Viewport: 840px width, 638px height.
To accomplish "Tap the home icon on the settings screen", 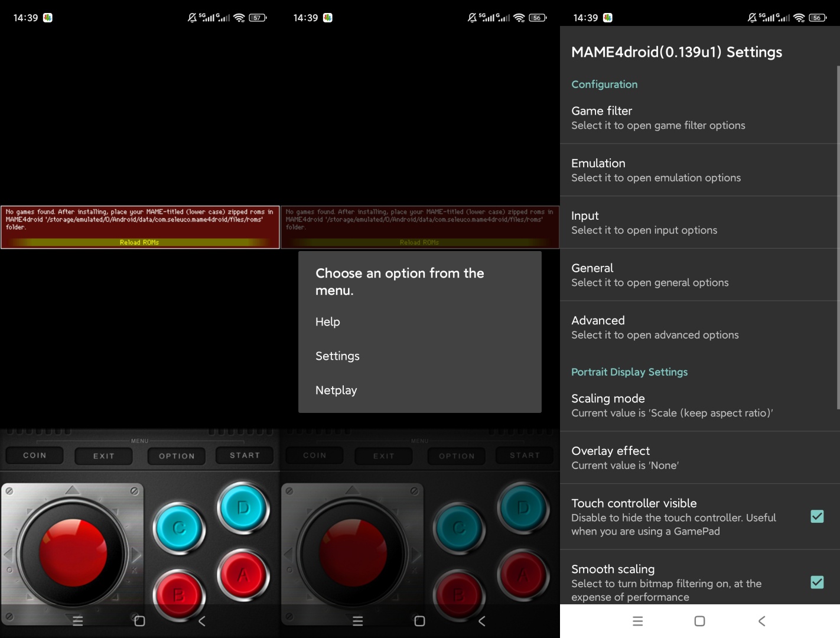I will click(x=699, y=621).
